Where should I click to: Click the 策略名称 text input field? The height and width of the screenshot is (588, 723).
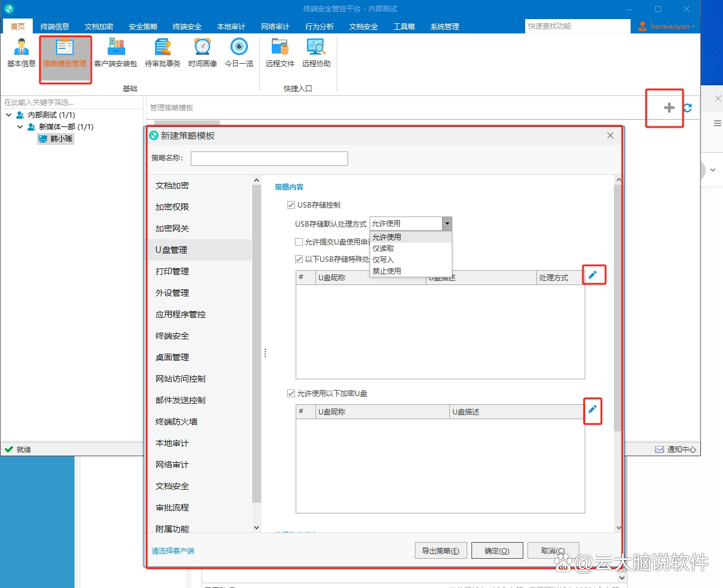[269, 159]
